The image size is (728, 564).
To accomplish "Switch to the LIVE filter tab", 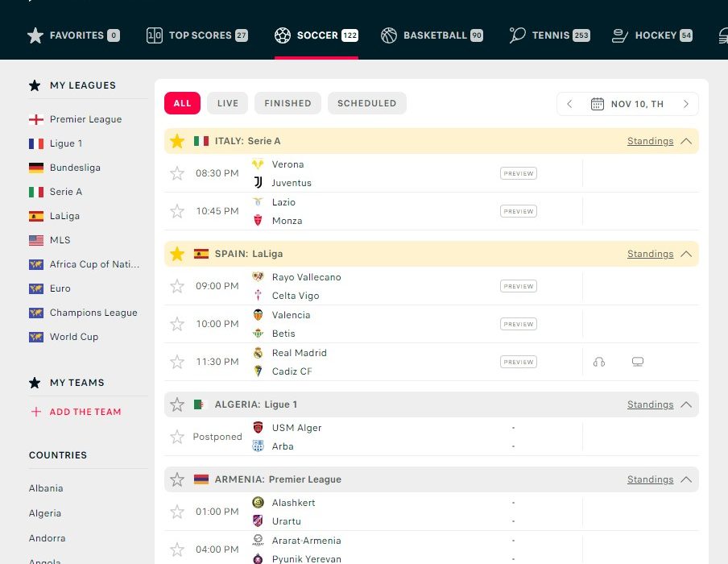I will [x=227, y=103].
